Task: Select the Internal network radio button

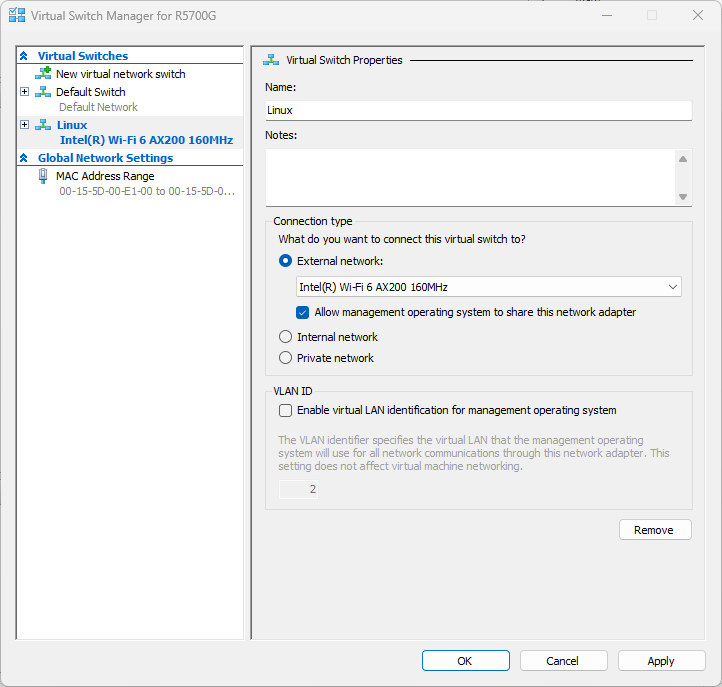Action: (285, 337)
